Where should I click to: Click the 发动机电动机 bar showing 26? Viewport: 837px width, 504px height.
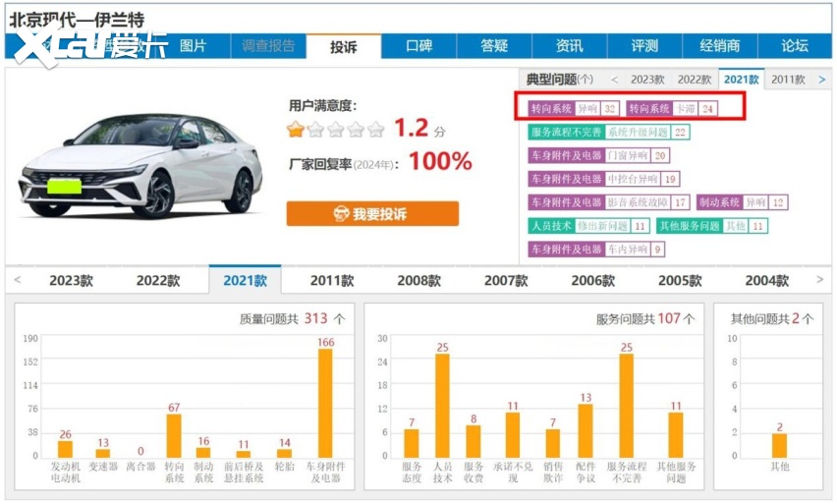(x=65, y=449)
